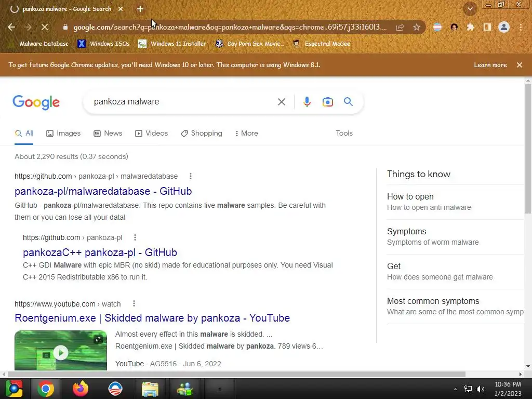Open Chrome from the taskbar
The image size is (532, 399).
pyautogui.click(x=46, y=389)
